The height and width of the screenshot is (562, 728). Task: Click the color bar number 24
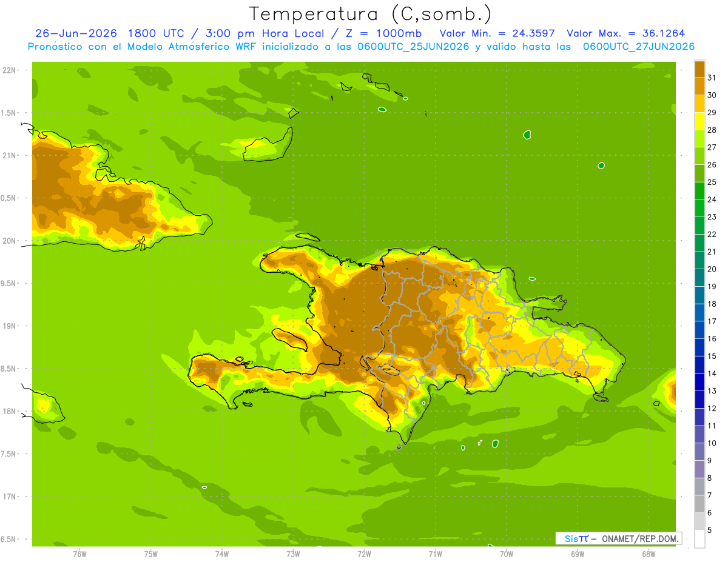click(712, 199)
